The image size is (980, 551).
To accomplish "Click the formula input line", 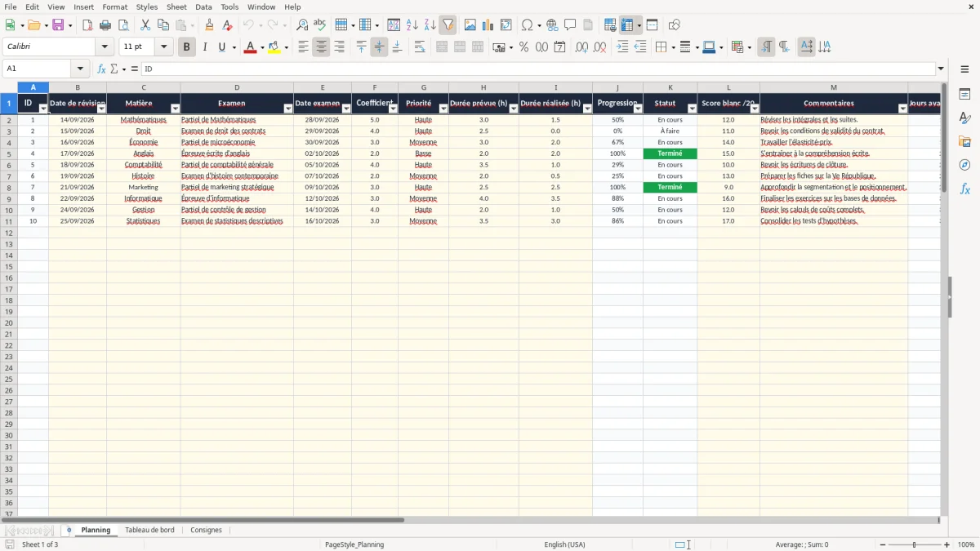I will click(x=537, y=69).
